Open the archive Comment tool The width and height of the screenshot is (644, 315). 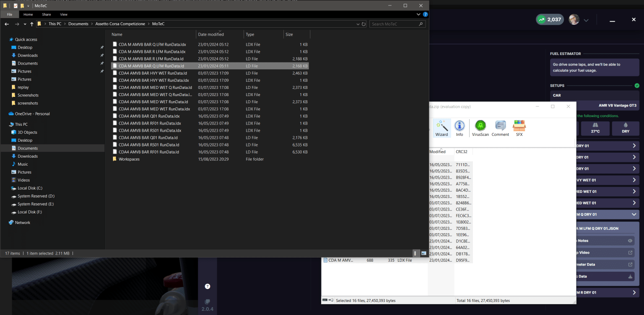tap(500, 128)
